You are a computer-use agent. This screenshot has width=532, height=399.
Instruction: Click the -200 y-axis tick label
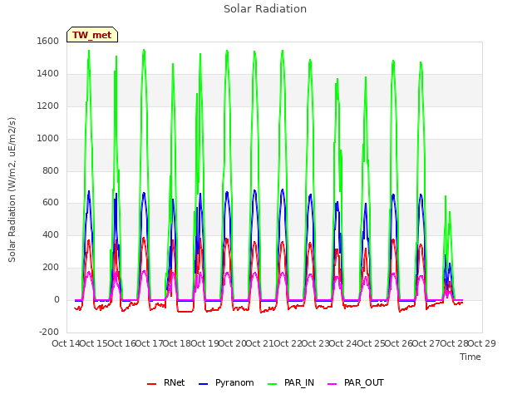point(49,332)
